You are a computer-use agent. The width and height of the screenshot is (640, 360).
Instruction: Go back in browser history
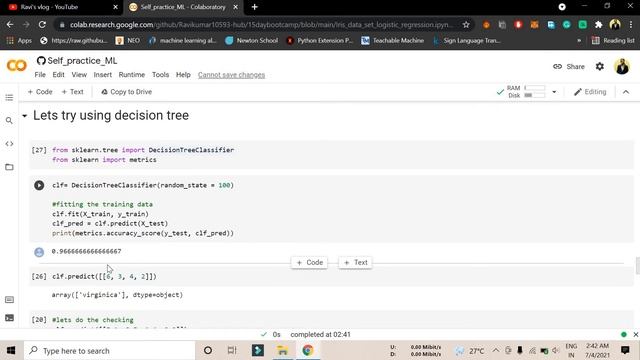[x=10, y=24]
